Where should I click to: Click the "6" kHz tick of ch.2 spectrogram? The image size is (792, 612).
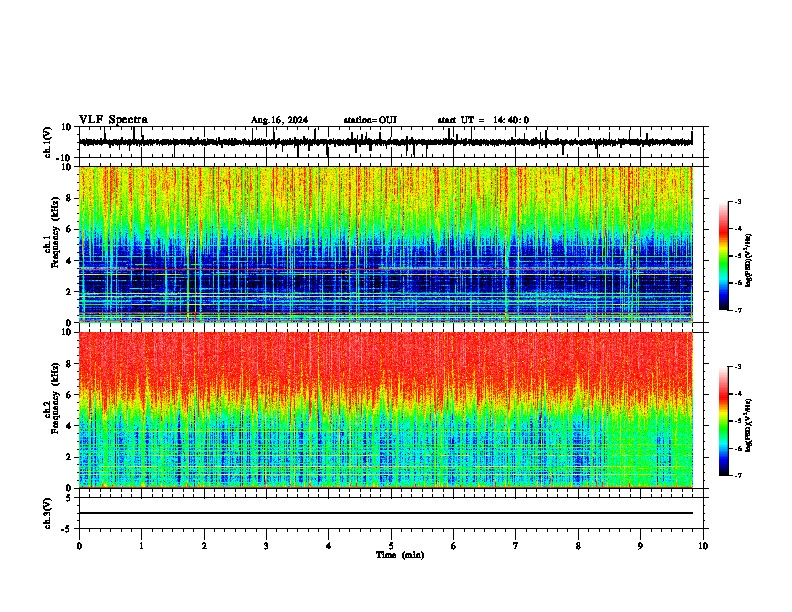[x=69, y=394]
